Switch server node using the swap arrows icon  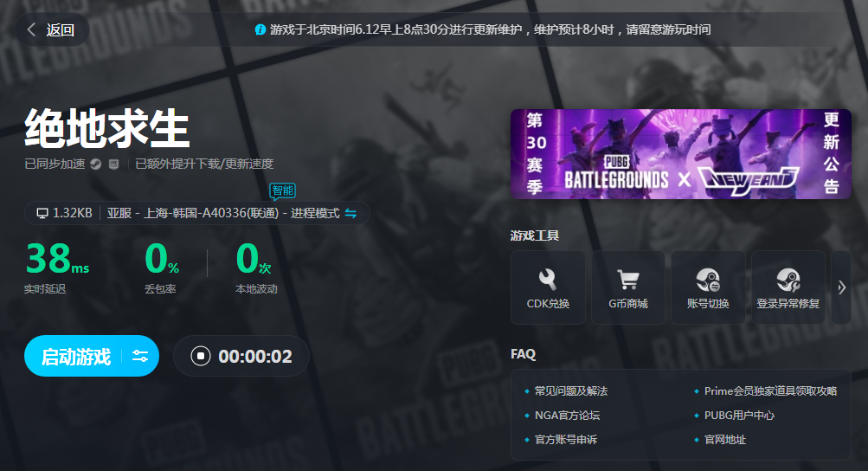pyautogui.click(x=351, y=213)
